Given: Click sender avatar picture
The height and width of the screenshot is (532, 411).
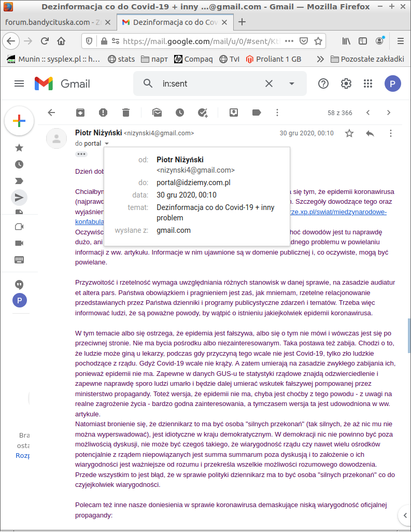Looking at the screenshot, I should point(56,138).
